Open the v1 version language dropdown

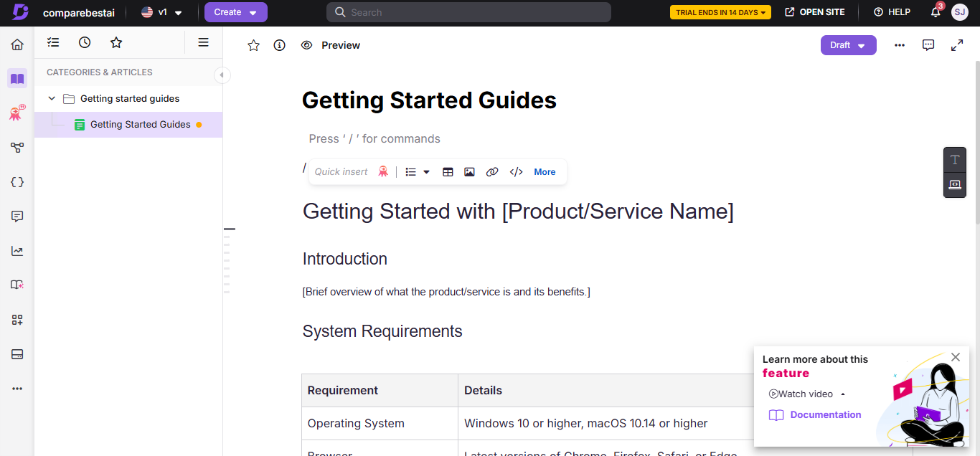click(161, 12)
